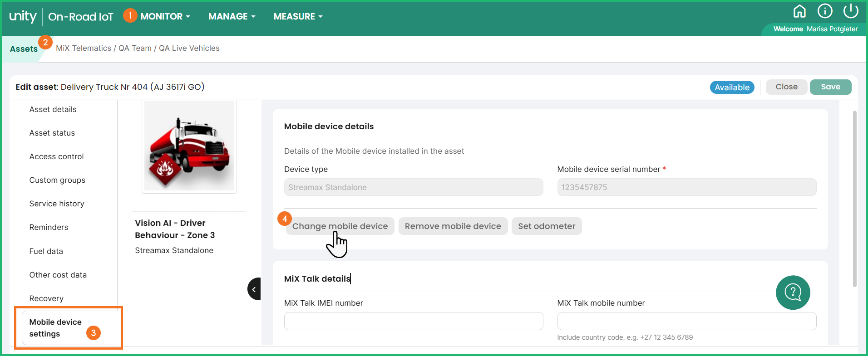Open the help chat bubble icon
The width and height of the screenshot is (868, 356).
[793, 293]
